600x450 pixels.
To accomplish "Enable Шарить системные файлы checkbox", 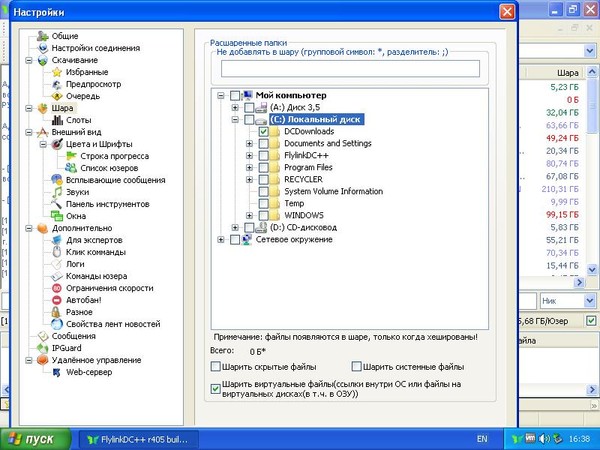I will pos(356,367).
